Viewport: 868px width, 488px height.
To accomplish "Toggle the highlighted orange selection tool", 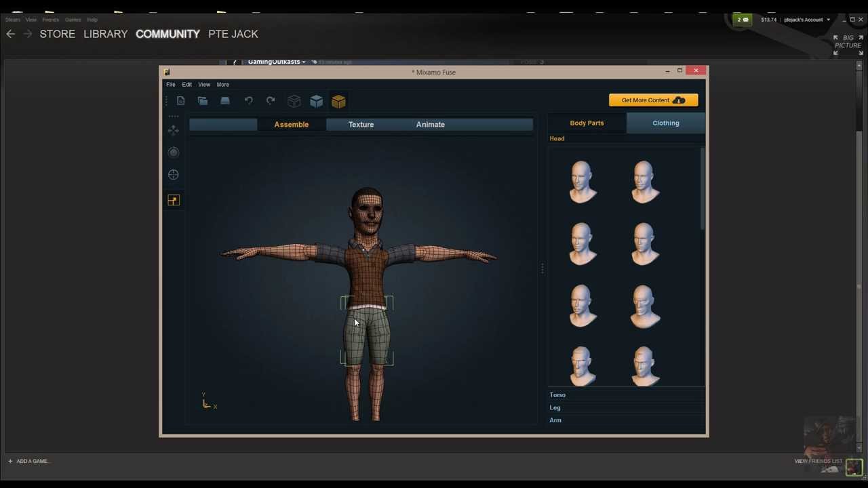I will (x=174, y=200).
